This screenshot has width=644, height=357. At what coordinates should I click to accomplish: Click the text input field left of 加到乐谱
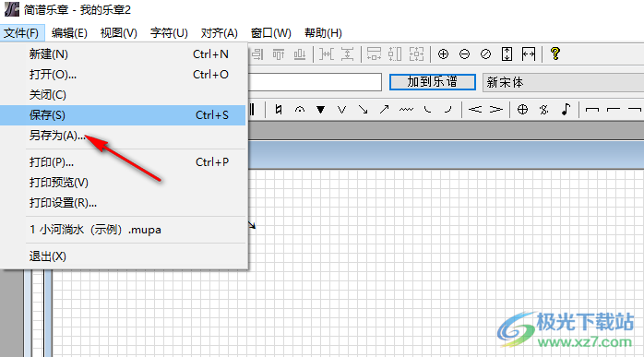pos(315,82)
